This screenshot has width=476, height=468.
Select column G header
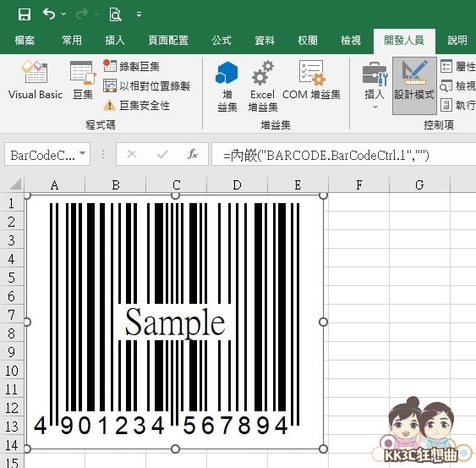(x=419, y=184)
